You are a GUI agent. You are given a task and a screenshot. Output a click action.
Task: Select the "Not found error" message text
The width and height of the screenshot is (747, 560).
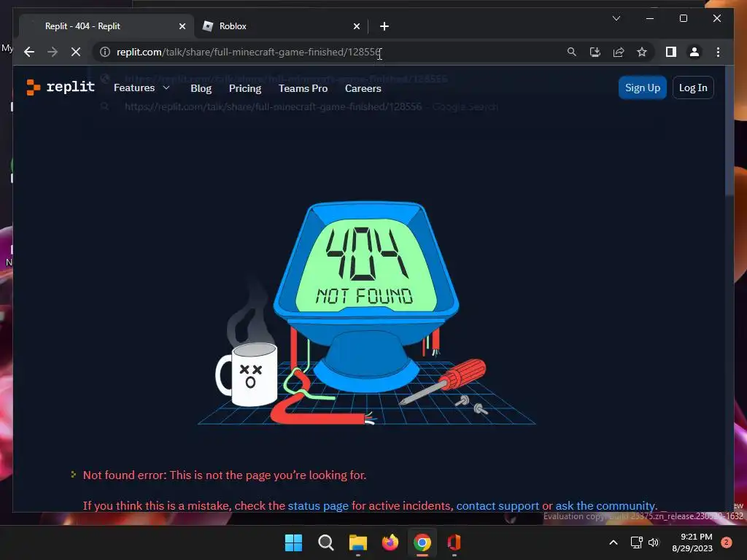pos(225,475)
